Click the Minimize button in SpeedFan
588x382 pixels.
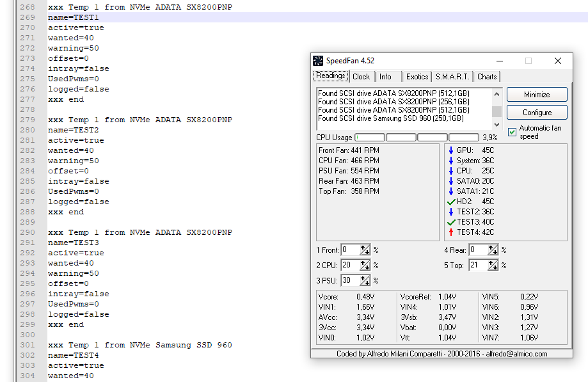click(537, 95)
